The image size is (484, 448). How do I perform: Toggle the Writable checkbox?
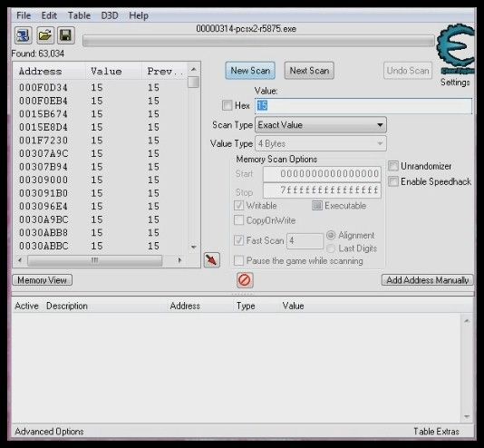click(x=238, y=205)
